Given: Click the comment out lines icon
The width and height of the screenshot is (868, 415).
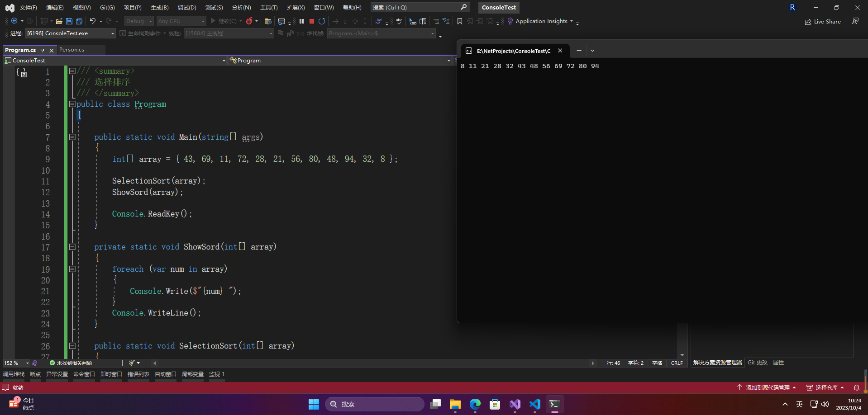Looking at the screenshot, I should tap(436, 21).
